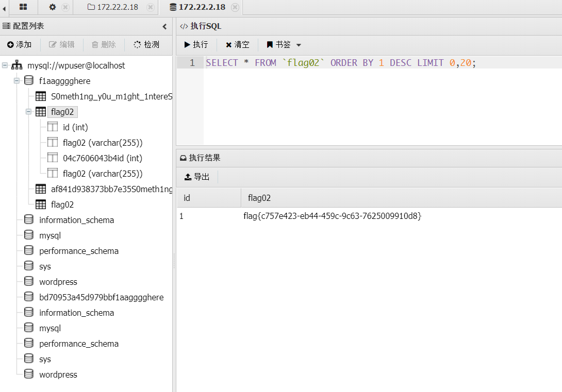Screen dimensions: 562x392
Task: Collapse the f1aagggghere database node
Action: click(x=17, y=80)
